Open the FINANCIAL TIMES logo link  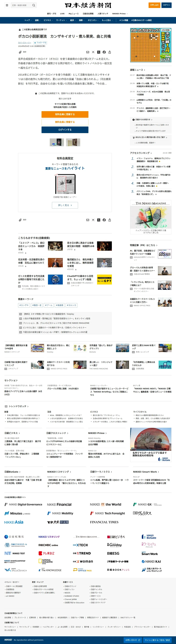pyautogui.click(x=104, y=522)
